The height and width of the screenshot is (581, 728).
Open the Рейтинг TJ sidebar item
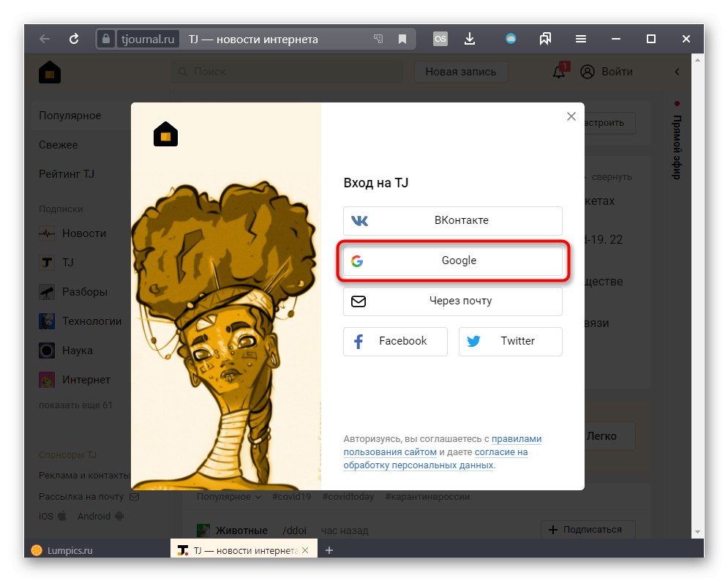(x=67, y=174)
